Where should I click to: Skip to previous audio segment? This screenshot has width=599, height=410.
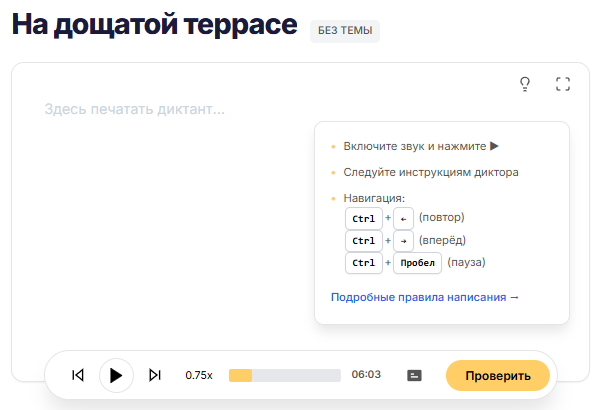78,375
